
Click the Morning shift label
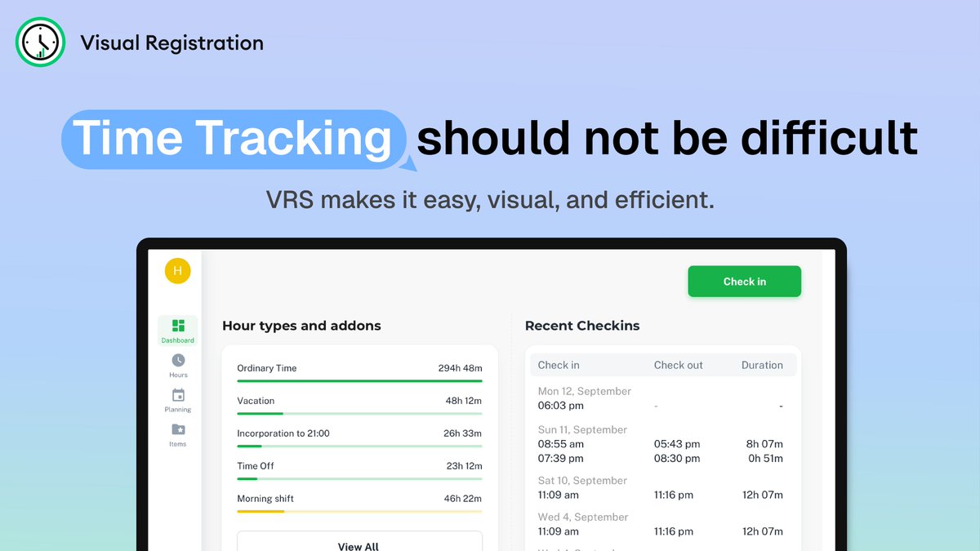[265, 499]
